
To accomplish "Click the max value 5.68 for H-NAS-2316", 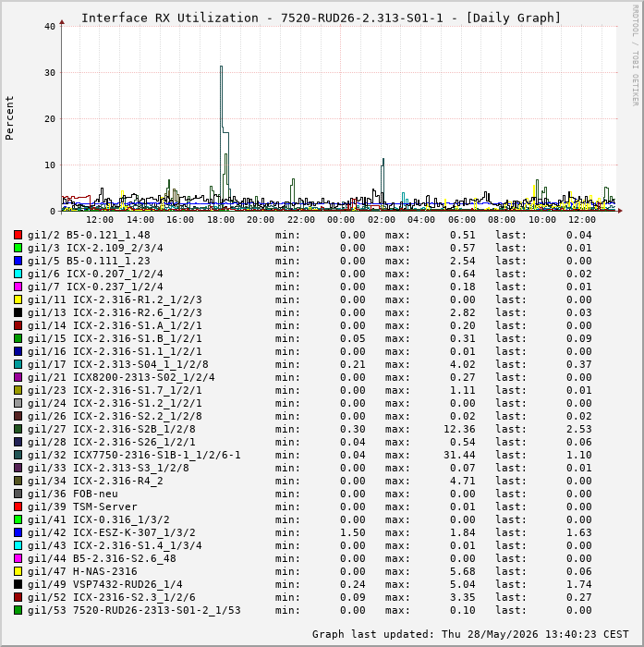I will (463, 571).
